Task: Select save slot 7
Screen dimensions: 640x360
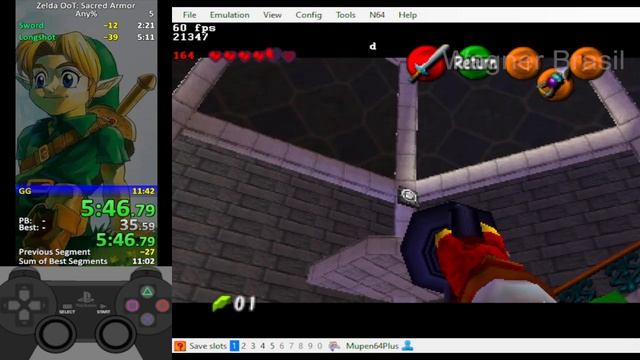Action: point(291,346)
